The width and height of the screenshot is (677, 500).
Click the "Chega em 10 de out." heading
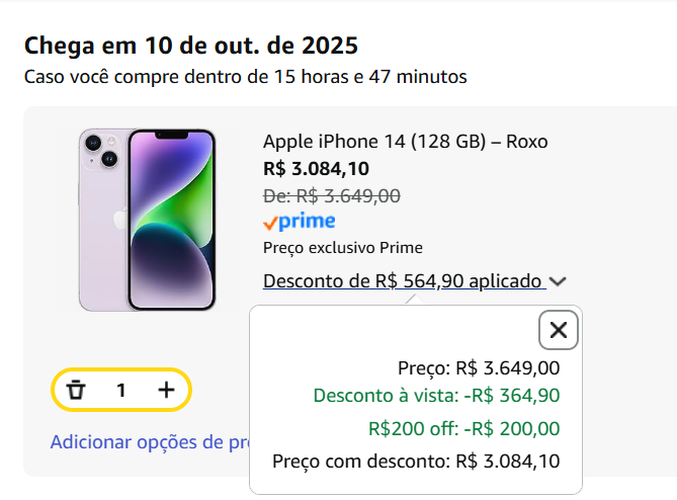[x=191, y=45]
